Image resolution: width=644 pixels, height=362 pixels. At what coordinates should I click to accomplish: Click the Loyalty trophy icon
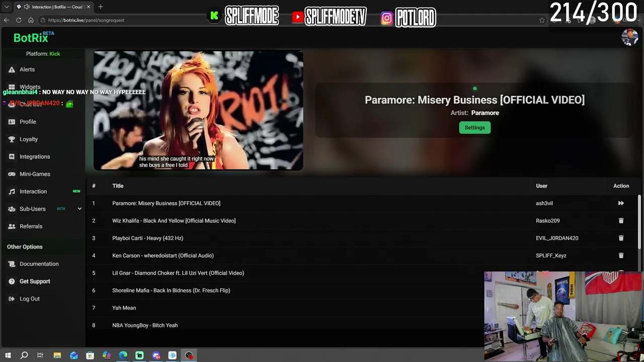click(12, 139)
